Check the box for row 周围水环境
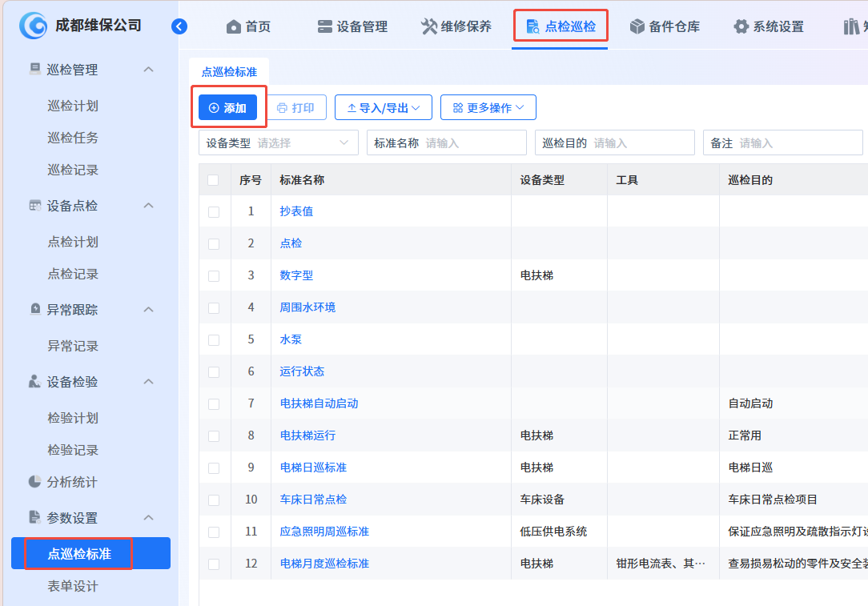 click(214, 308)
